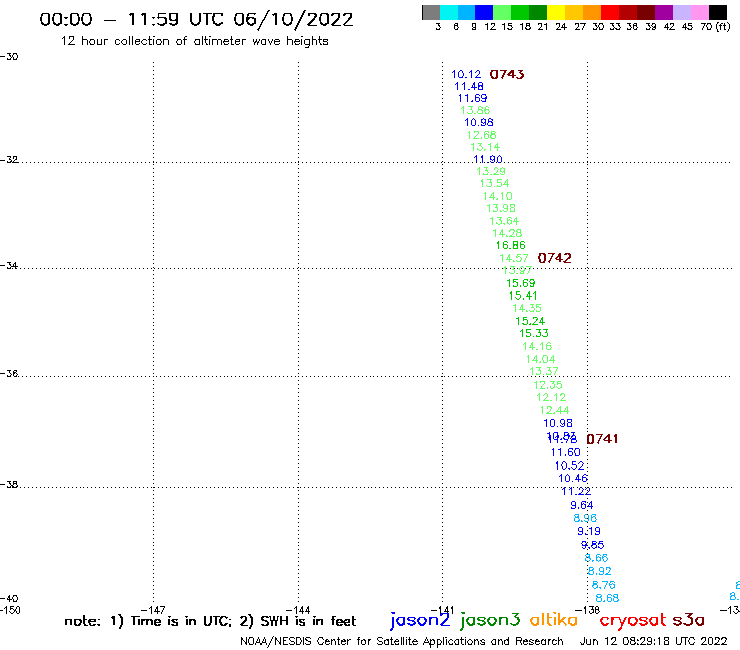Select the 13.86 wave height reading
This screenshot has width=740, height=650.
475,110
